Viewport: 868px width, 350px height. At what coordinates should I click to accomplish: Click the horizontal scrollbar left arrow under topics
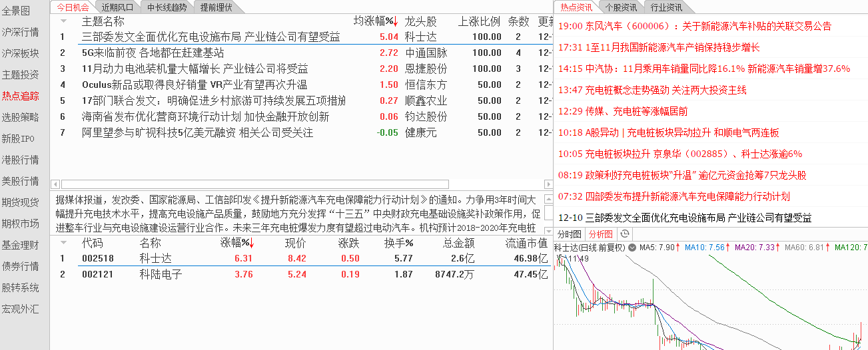click(x=55, y=184)
